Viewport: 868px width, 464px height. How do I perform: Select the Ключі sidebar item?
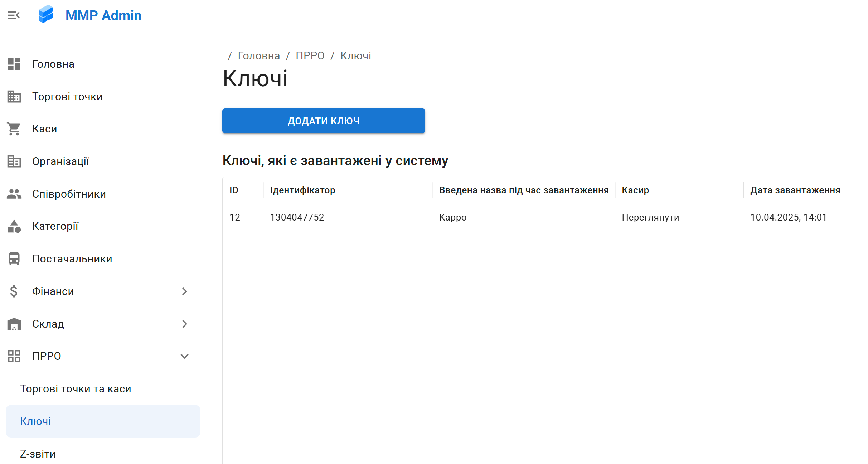[x=35, y=421]
